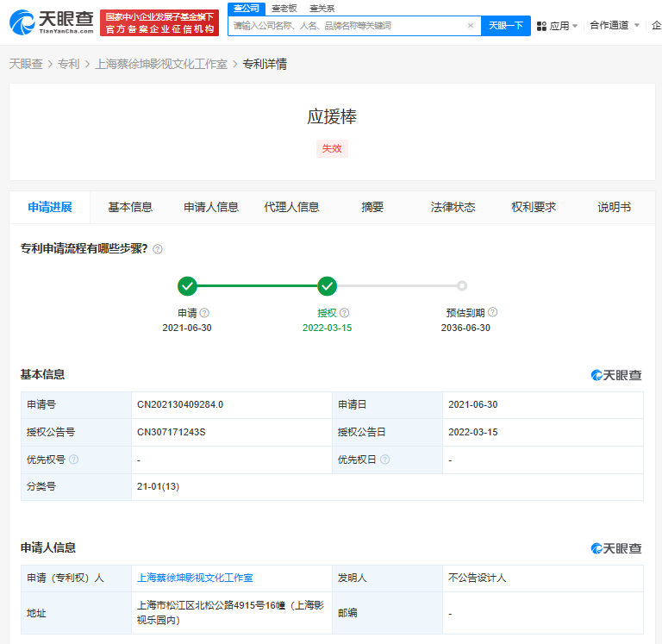
Task: Switch to the 申请进展 tab
Action: pyautogui.click(x=50, y=208)
